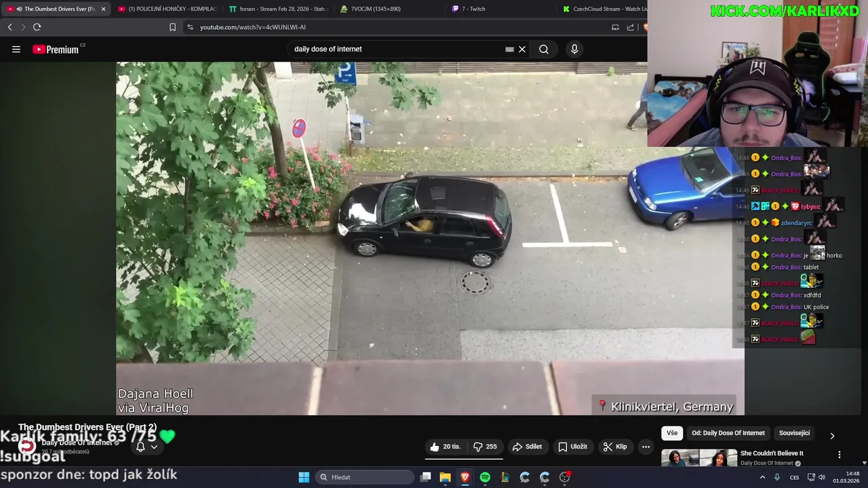The height and width of the screenshot is (488, 868).
Task: Open OBS icon with red notification dot
Action: click(564, 477)
